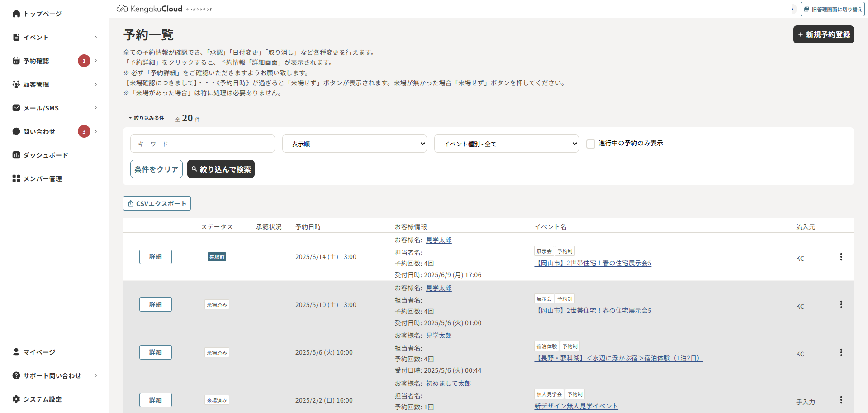Viewport: 868px width, 413px height.
Task: Click inside the キーワード search field
Action: click(x=202, y=144)
